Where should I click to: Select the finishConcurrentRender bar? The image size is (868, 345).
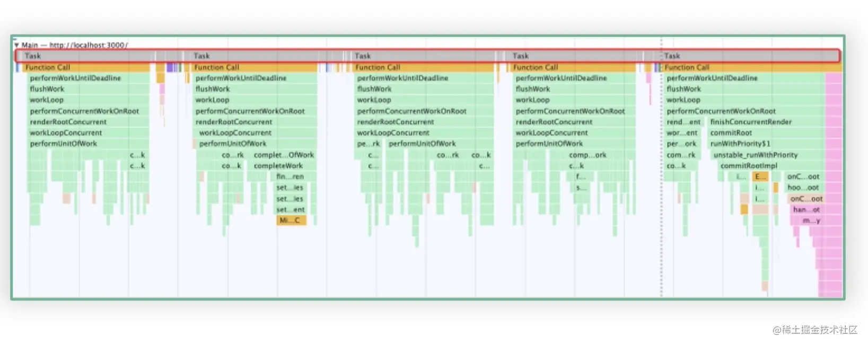[x=766, y=122]
